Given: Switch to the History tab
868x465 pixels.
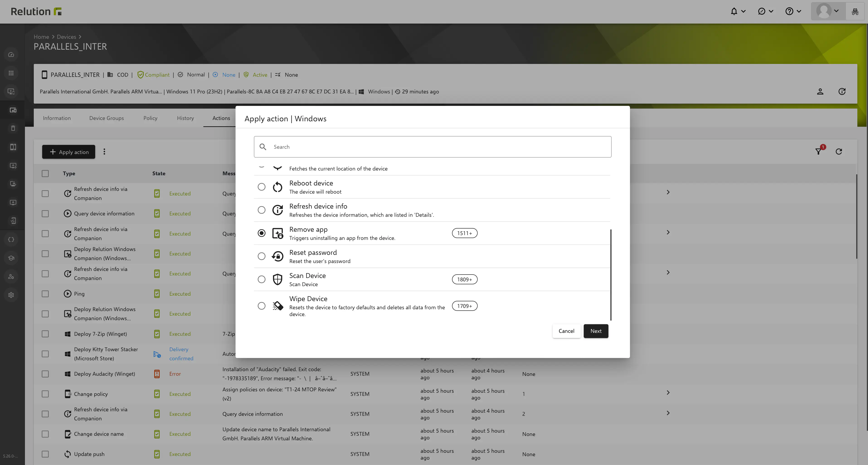Looking at the screenshot, I should (185, 118).
